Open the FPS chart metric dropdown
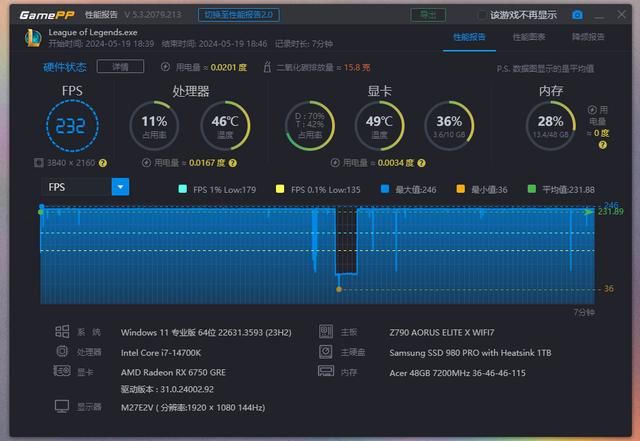 pyautogui.click(x=120, y=187)
